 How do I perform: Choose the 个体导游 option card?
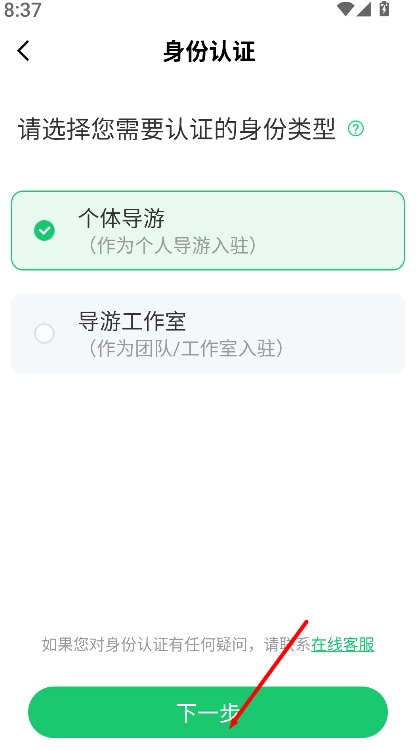tap(208, 231)
